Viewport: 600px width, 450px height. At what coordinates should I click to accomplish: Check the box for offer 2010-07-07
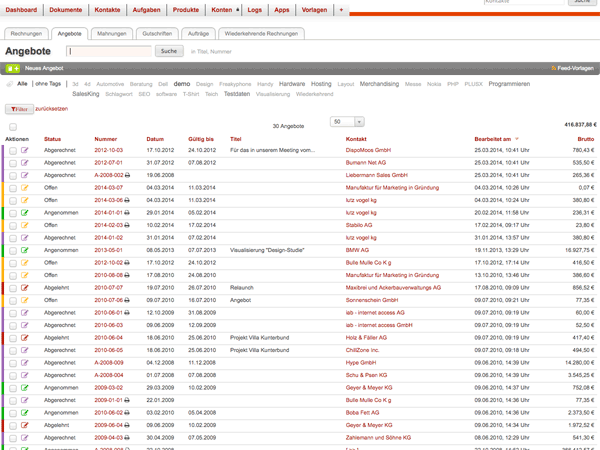(13, 289)
